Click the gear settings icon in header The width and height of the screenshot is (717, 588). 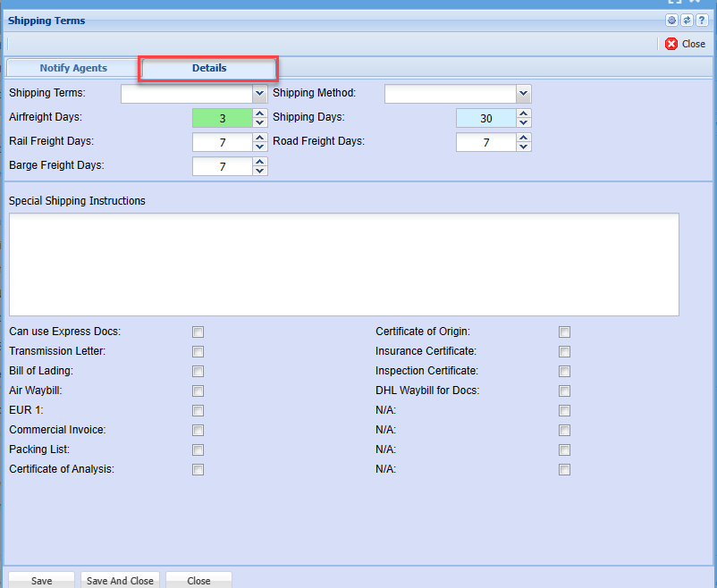point(671,21)
